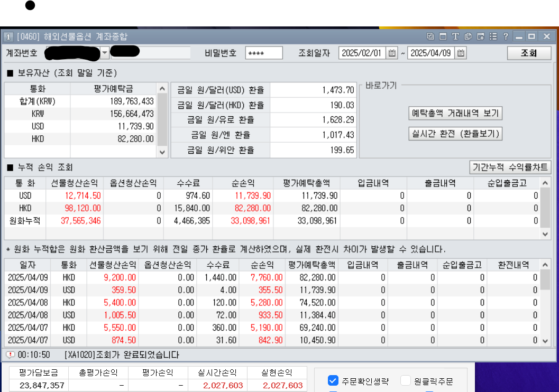Toggle the 주문확인생략 checkbox
This screenshot has width=559, height=392.
(x=333, y=380)
